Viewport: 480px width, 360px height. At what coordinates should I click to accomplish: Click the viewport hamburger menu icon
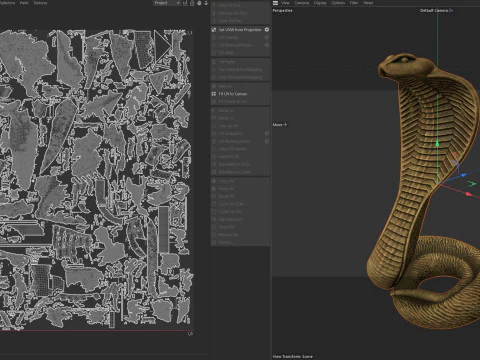pos(275,3)
